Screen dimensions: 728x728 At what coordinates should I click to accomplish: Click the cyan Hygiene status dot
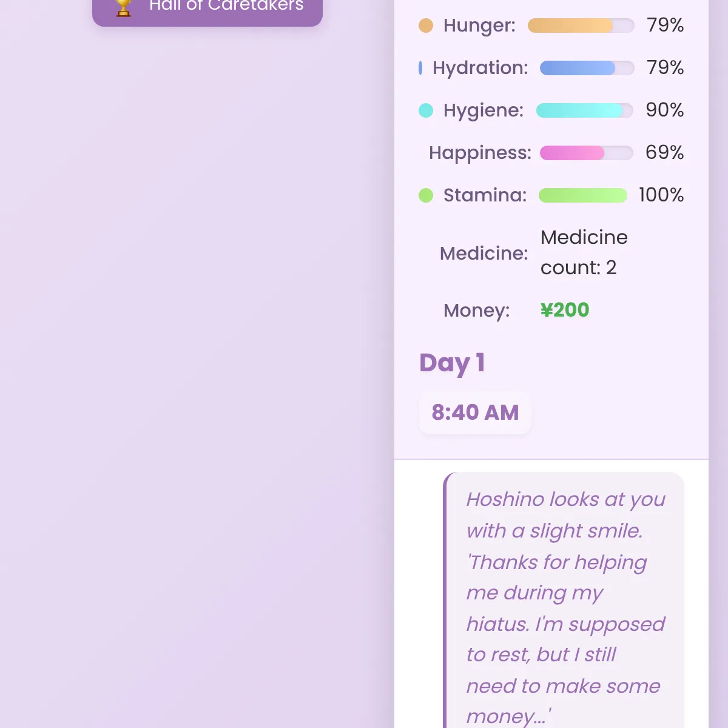[426, 110]
